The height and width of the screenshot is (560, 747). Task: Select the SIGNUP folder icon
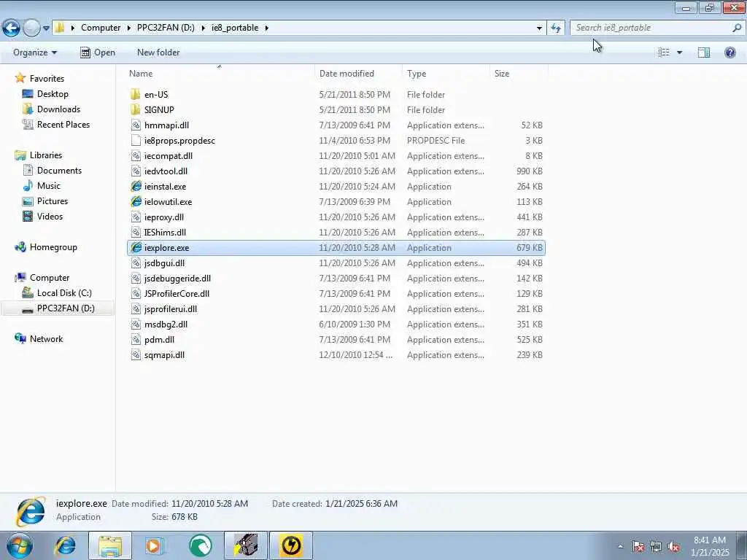tap(135, 109)
